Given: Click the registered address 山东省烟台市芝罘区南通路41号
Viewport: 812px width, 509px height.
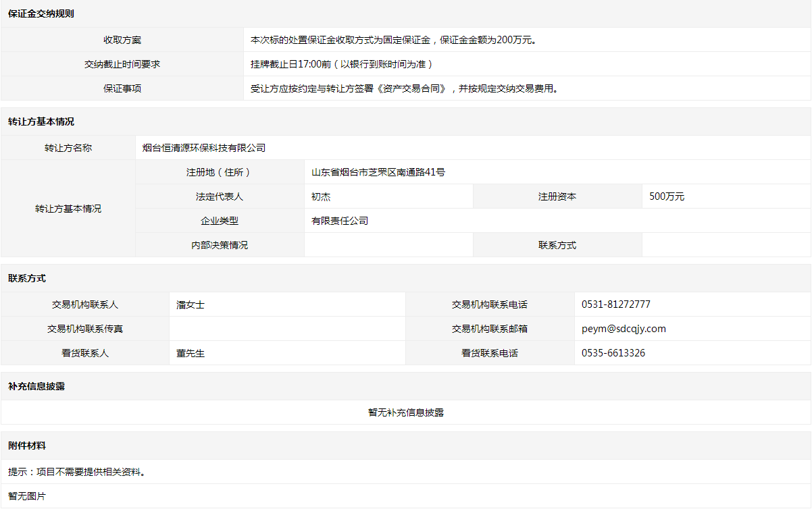Looking at the screenshot, I should tap(378, 172).
